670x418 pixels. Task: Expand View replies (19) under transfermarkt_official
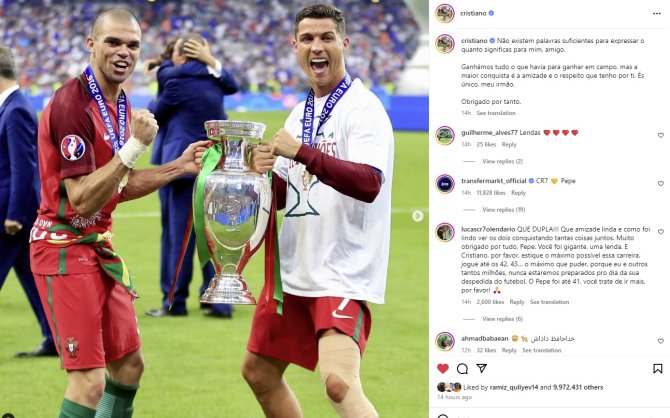coord(504,210)
